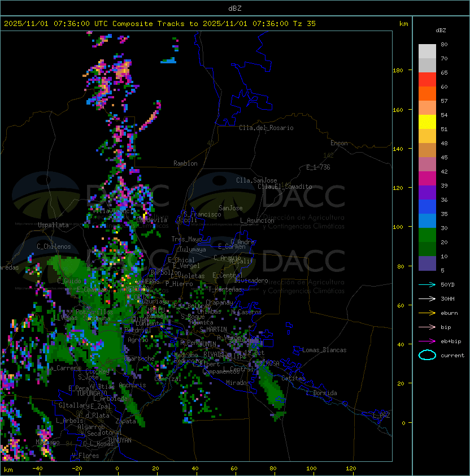The height and width of the screenshot is (476, 470).
Task: Pick the purple swatch below 39 dBZ
Action: coord(427,192)
